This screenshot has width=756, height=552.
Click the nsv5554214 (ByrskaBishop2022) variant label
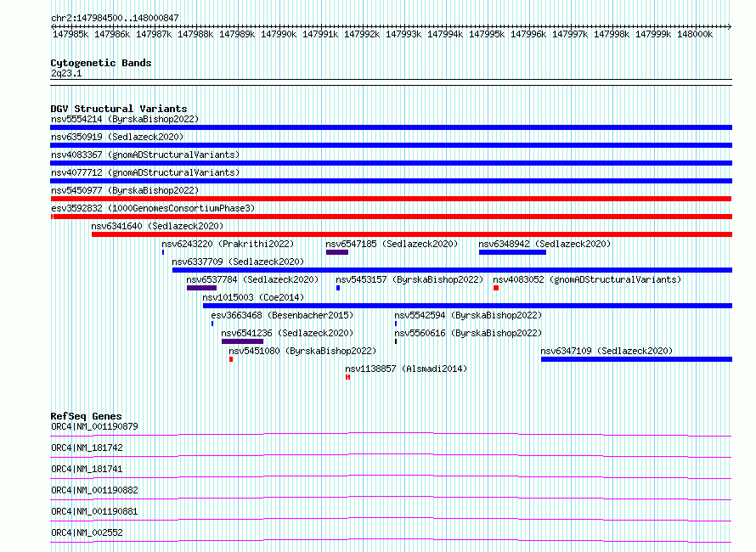[125, 119]
